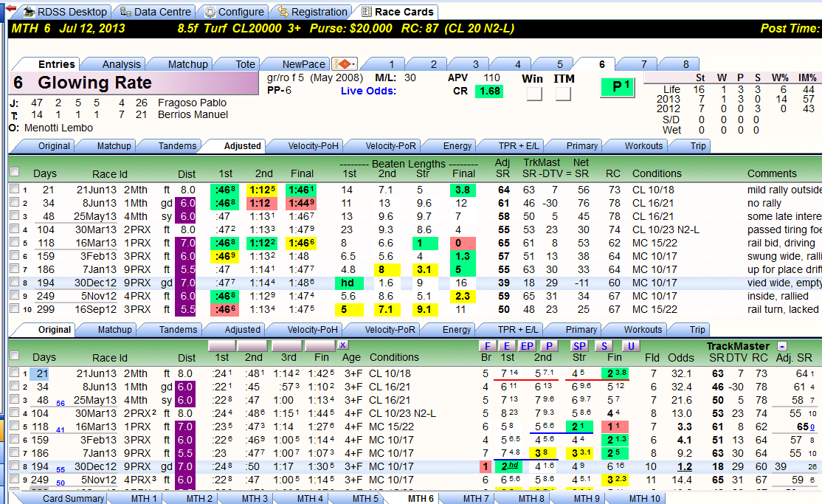The image size is (822, 504).
Task: Click the arrows icon on Registration tab
Action: point(283,12)
